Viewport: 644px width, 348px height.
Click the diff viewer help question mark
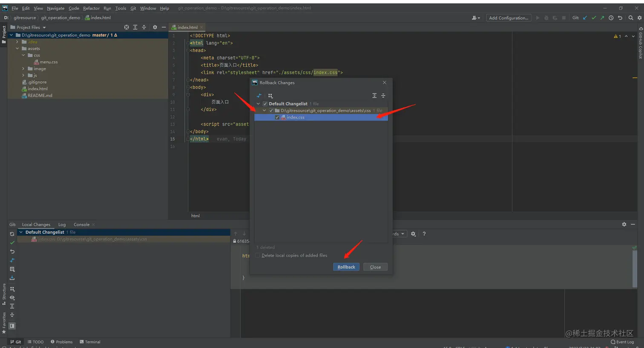point(424,234)
